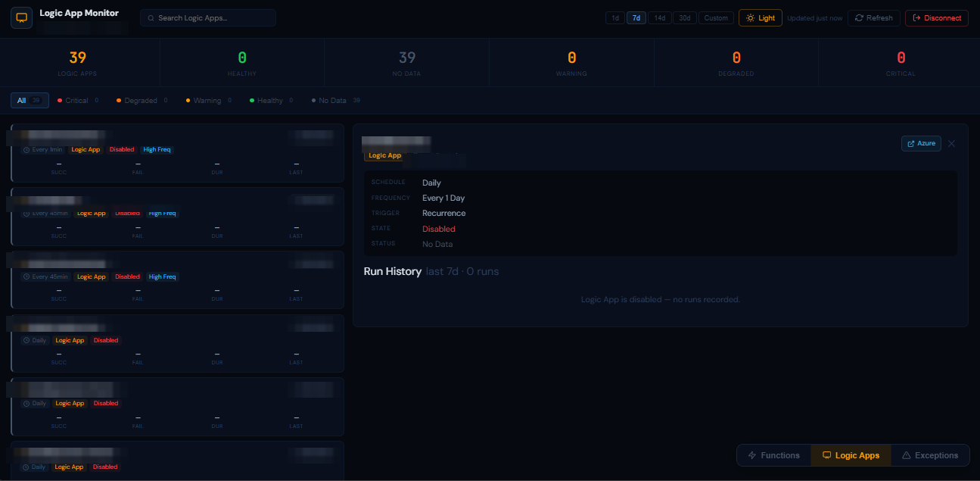This screenshot has width=980, height=481.
Task: Focus the Search Logic Apps field
Action: [208, 18]
